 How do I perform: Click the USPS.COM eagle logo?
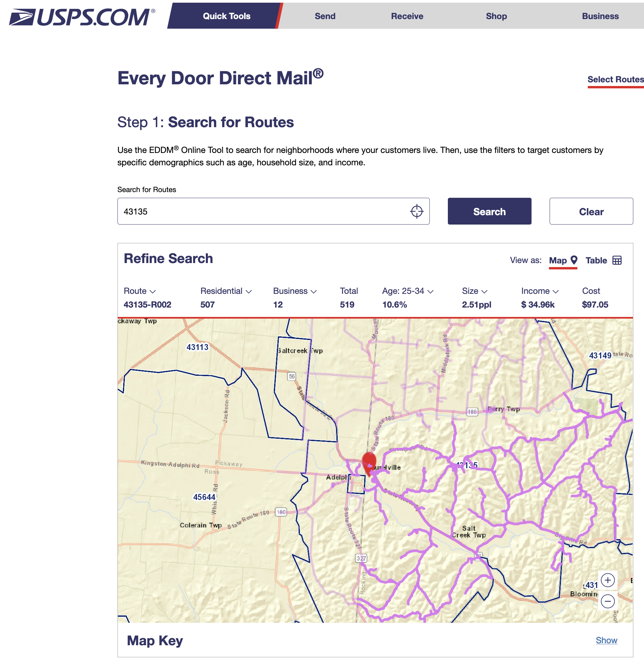tap(22, 17)
